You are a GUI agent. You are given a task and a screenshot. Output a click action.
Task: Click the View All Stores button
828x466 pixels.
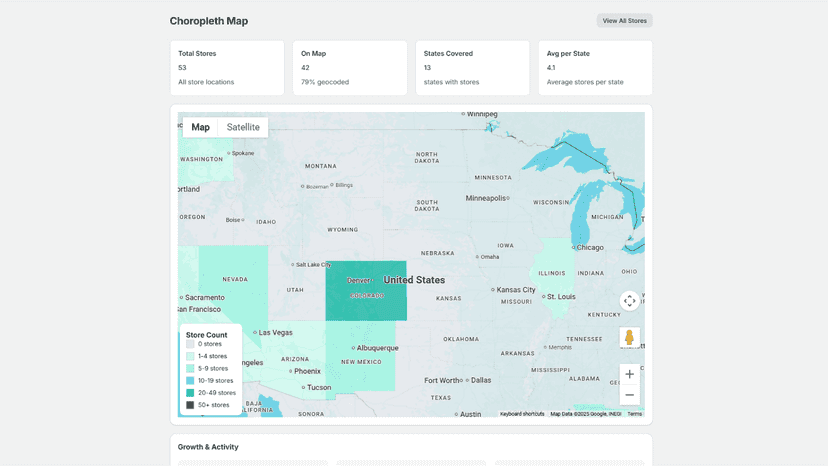click(625, 21)
